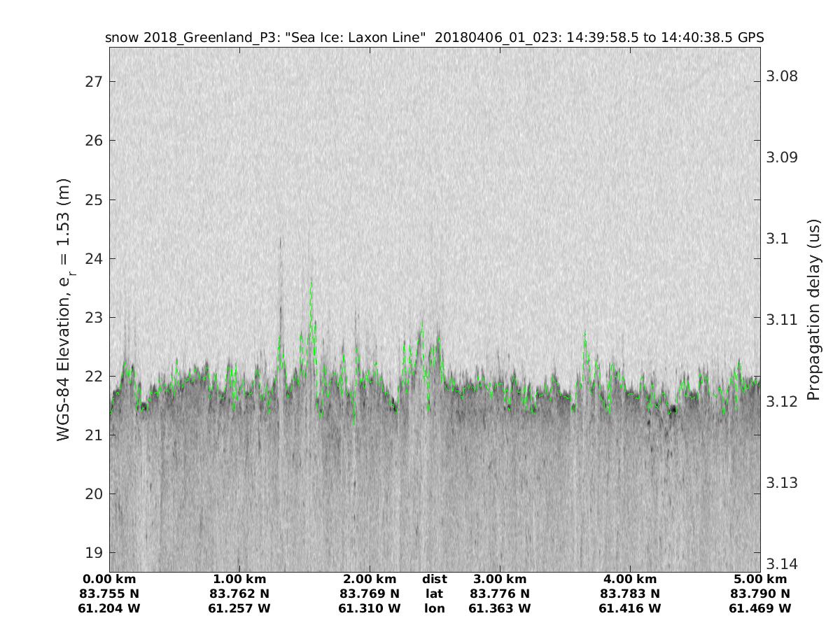Click the 3.14 propagation delay tick label
840x630 pixels.
(x=782, y=564)
